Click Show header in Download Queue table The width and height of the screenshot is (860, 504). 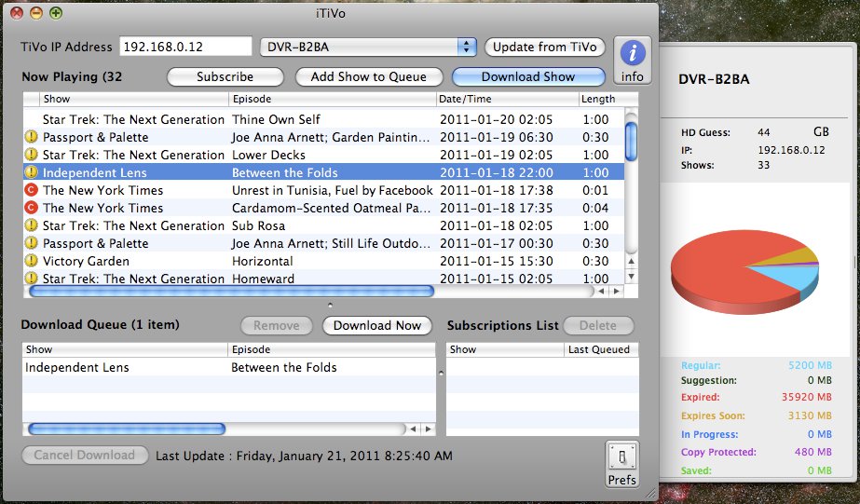pos(125,349)
